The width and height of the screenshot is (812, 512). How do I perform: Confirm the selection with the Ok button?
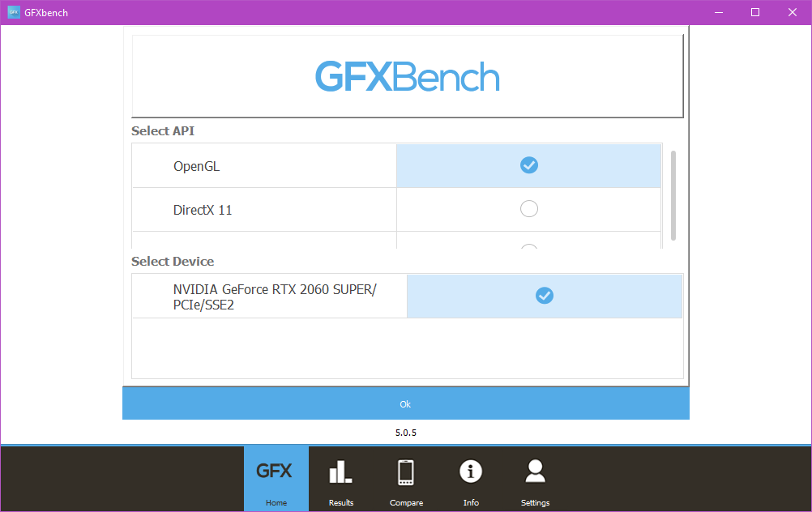click(405, 403)
